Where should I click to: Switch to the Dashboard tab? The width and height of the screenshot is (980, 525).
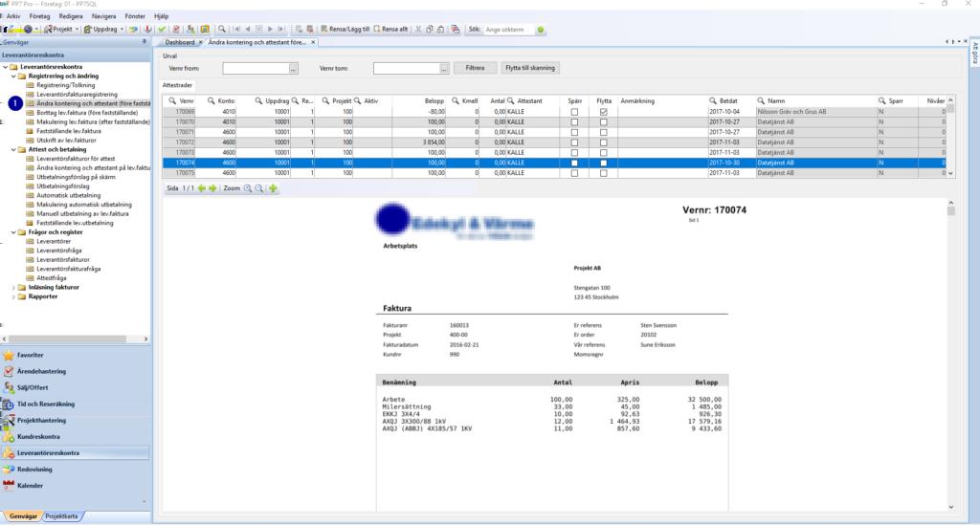pyautogui.click(x=180, y=42)
